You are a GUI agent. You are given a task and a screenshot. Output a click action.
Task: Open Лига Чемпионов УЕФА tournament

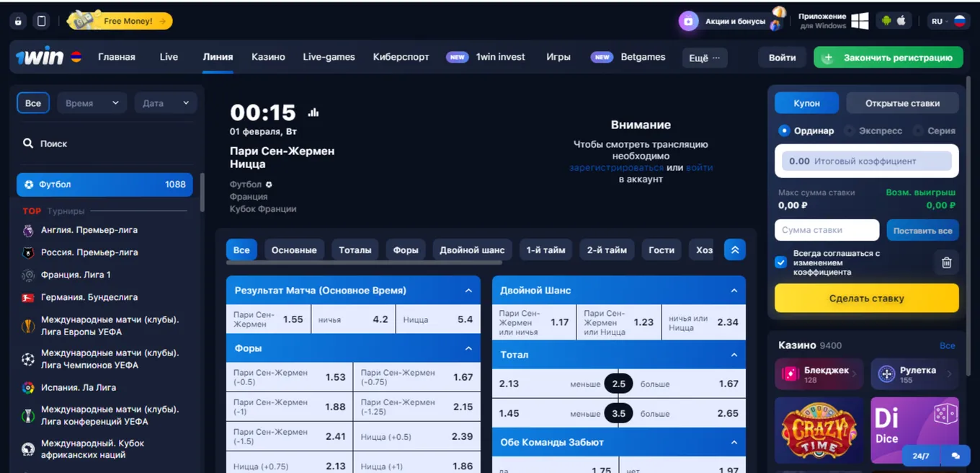click(110, 359)
